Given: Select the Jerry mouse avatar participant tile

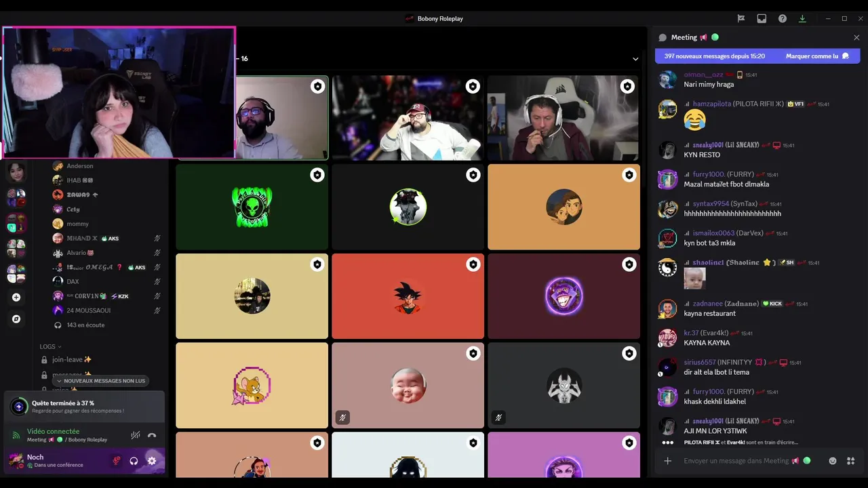Looking at the screenshot, I should [x=252, y=386].
